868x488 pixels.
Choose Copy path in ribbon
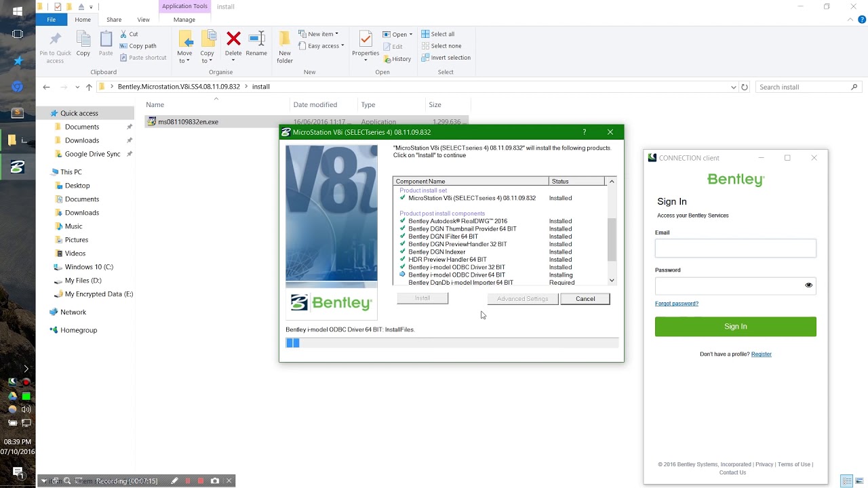(x=138, y=46)
